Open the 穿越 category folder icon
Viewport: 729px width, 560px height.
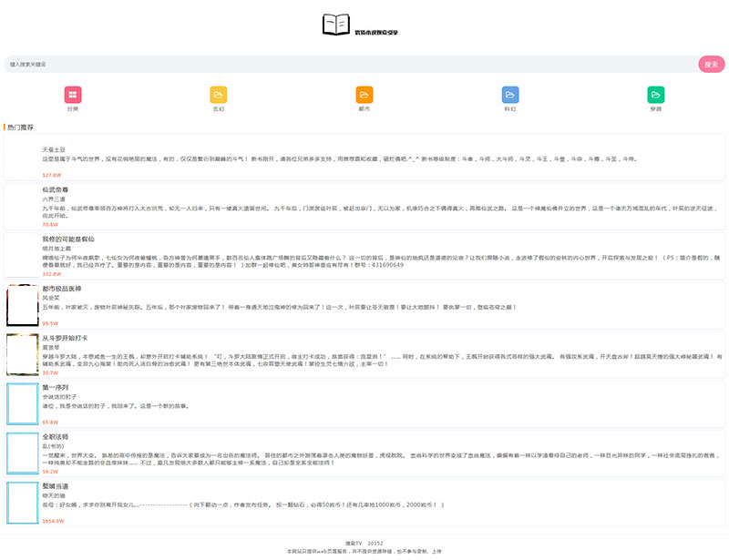tap(655, 95)
